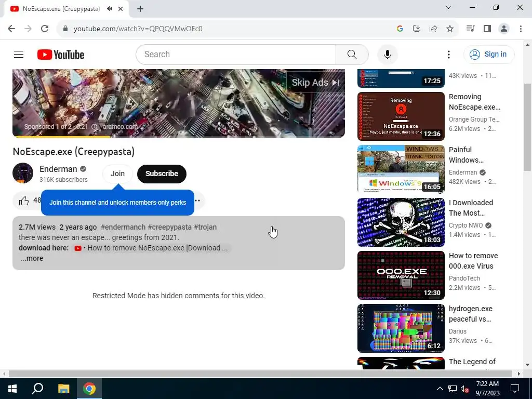The width and height of the screenshot is (532, 399).
Task: Start voice search with the microphone
Action: point(387,54)
